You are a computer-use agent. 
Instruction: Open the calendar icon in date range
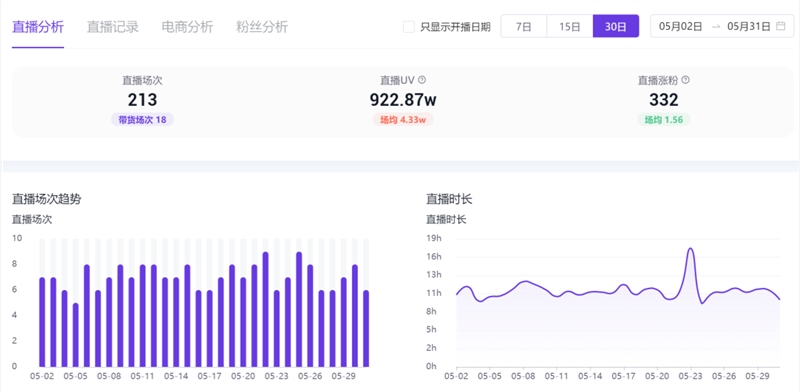click(x=781, y=27)
